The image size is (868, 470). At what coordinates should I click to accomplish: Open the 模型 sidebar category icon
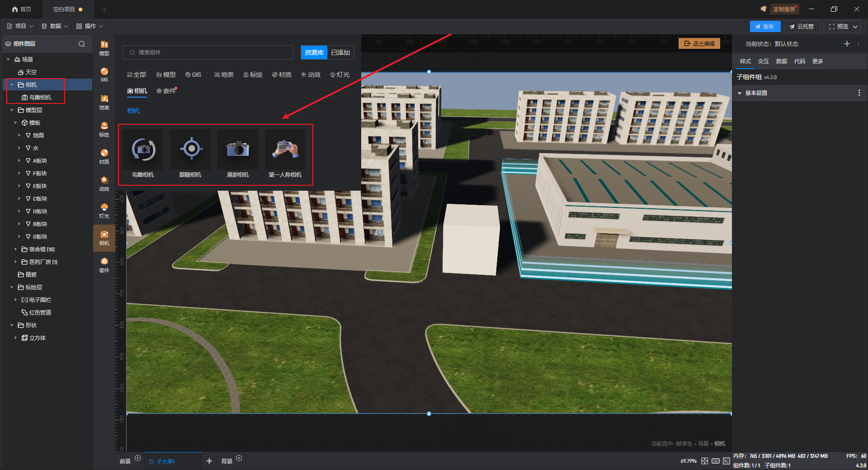pyautogui.click(x=104, y=47)
